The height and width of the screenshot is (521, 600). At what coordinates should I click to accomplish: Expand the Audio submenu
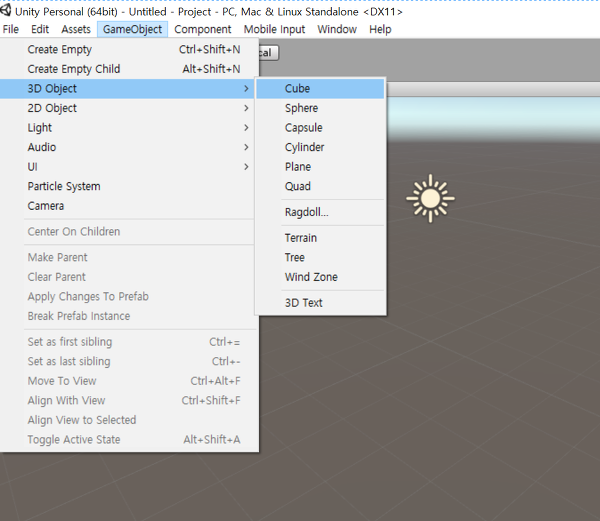(x=128, y=147)
